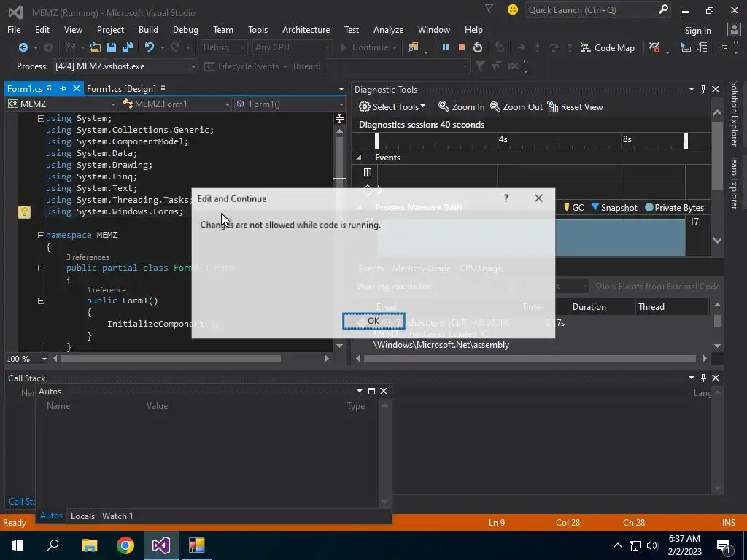Screen dimensions: 747x560
Task: Click the Open File folder icon
Action: 96,47
